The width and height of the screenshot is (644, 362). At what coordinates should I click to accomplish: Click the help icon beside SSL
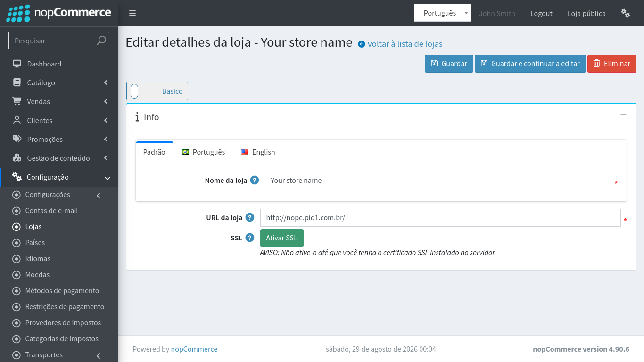(250, 238)
